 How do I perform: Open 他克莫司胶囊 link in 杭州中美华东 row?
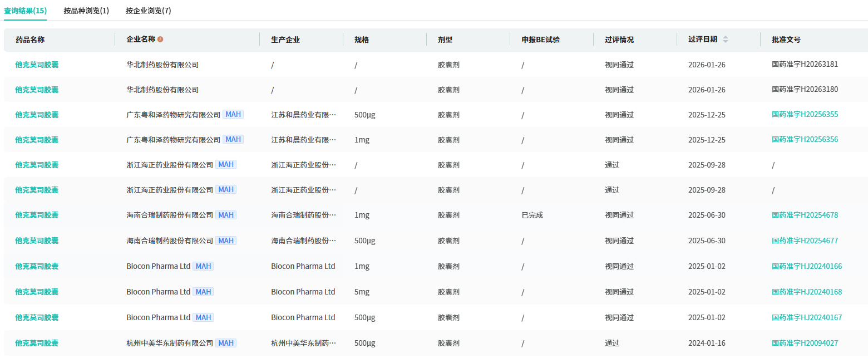(x=37, y=343)
